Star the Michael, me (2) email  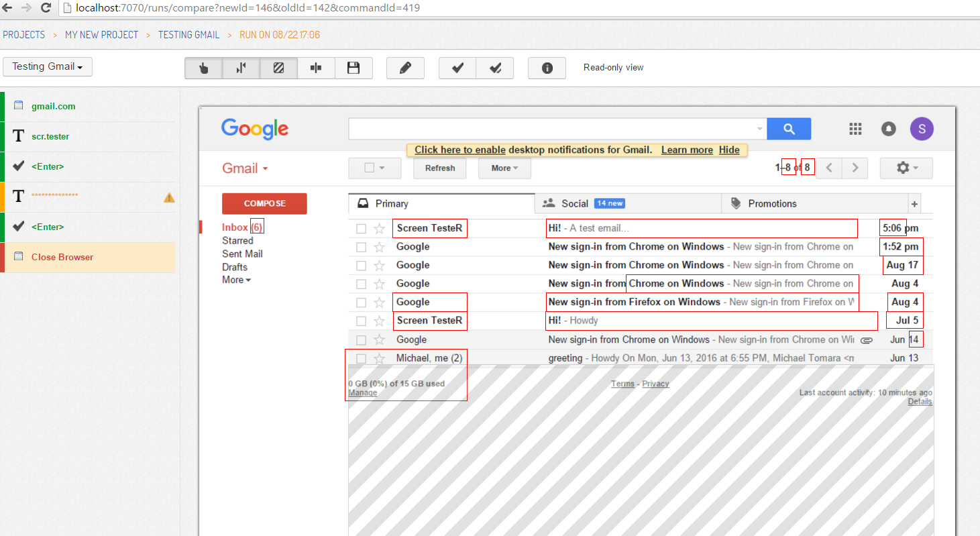pyautogui.click(x=379, y=359)
